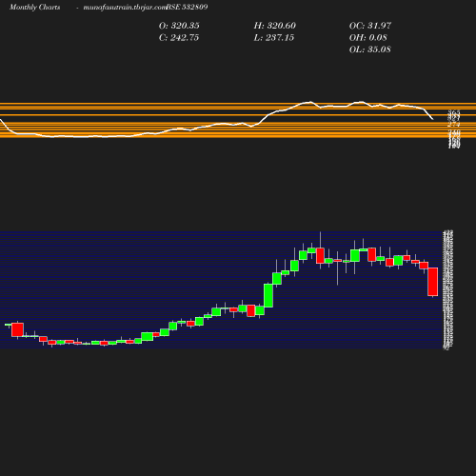Click the right end of white line
The width and height of the screenshot is (476, 476).
[432, 119]
